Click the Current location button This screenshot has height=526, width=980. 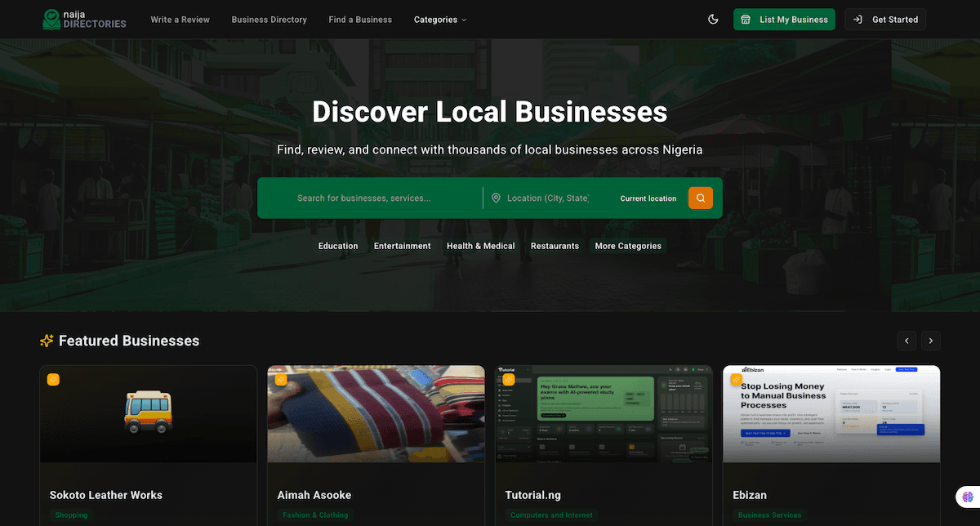click(x=648, y=198)
